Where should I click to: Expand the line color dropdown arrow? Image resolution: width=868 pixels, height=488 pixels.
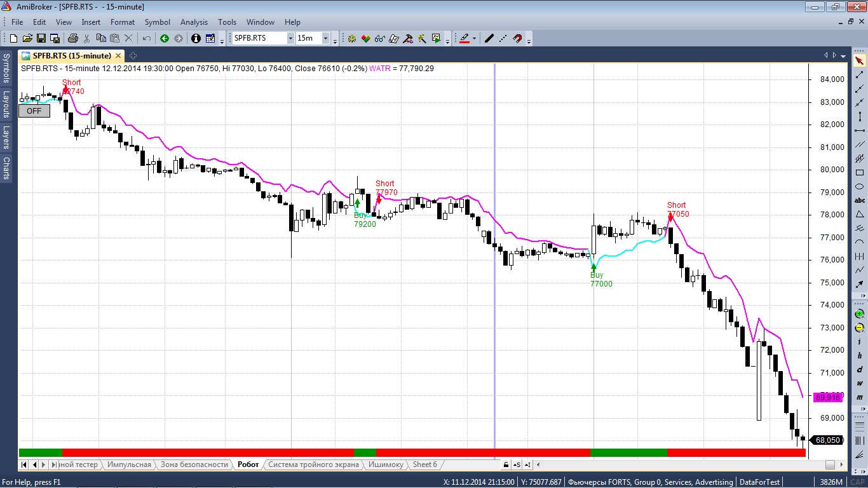click(474, 38)
